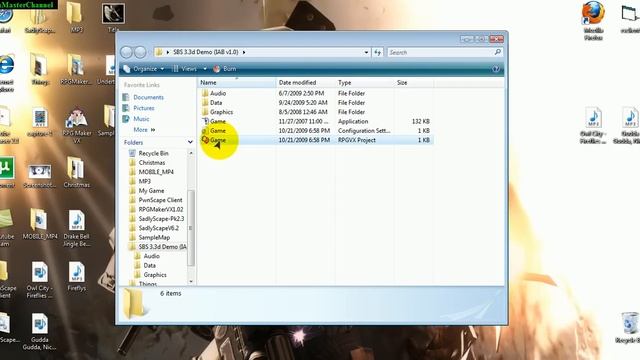Expand the Views dropdown arrow

[x=205, y=69]
